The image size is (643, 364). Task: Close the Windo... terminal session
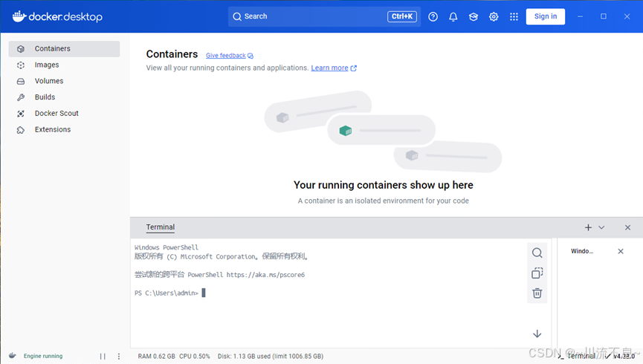[x=621, y=251]
